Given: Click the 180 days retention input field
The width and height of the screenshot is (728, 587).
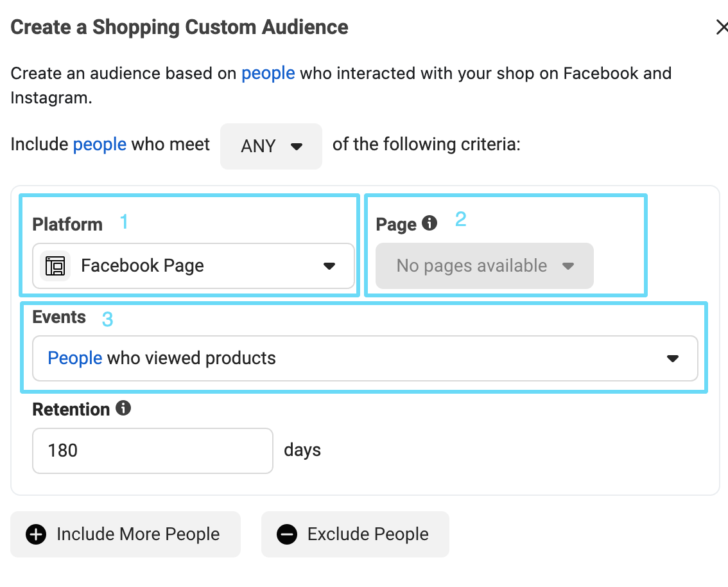Looking at the screenshot, I should [x=152, y=450].
